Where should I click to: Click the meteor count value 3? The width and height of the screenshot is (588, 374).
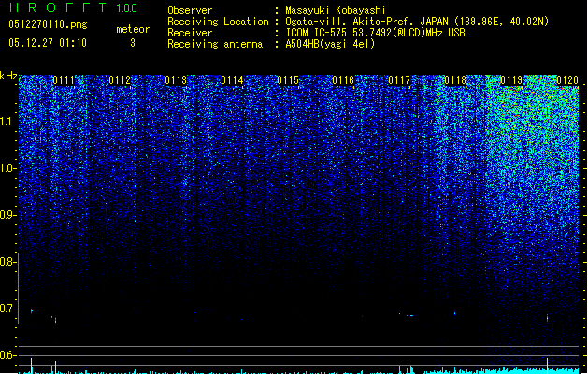coord(133,43)
